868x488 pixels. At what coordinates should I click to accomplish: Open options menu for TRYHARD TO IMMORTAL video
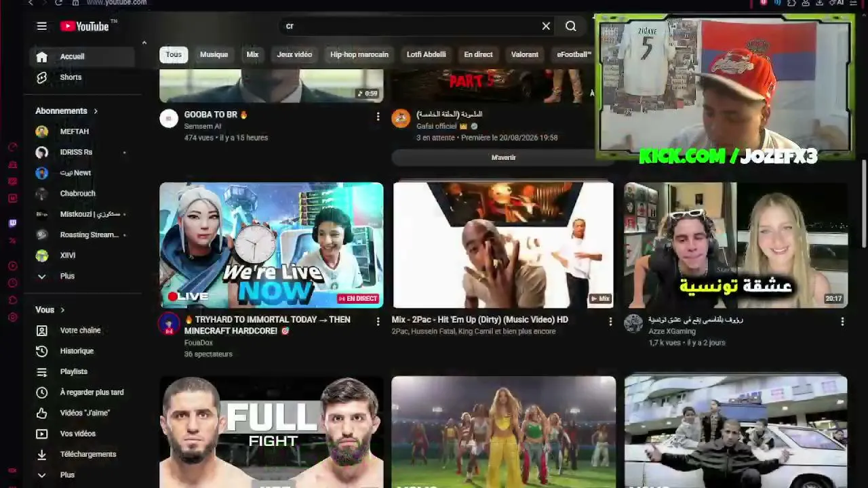pos(378,322)
